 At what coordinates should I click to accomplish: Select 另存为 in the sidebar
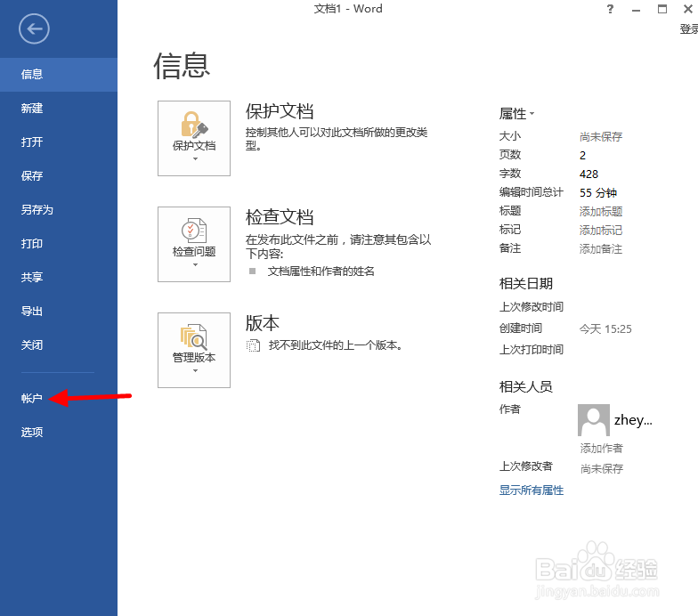click(x=59, y=210)
